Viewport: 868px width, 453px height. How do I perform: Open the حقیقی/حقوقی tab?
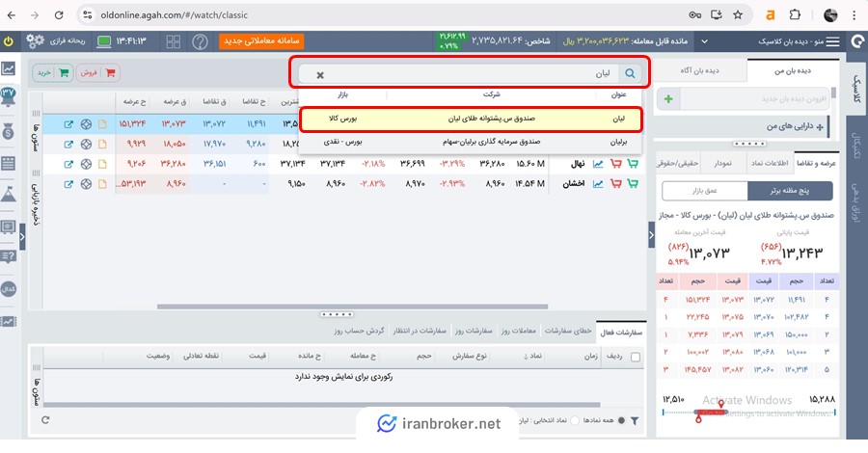tap(678, 163)
